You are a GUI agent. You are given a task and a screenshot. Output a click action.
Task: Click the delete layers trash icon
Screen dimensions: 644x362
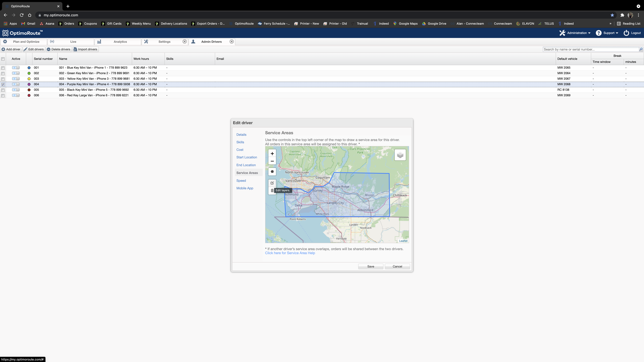[x=272, y=190]
